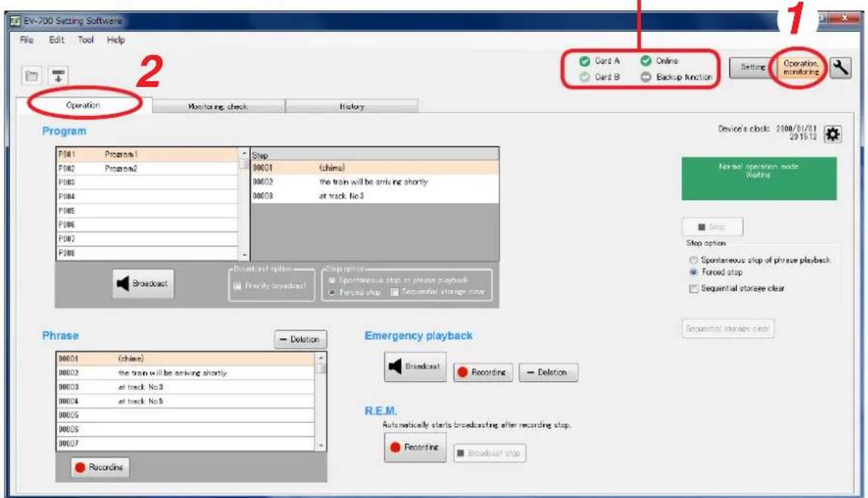Viewport: 868px width, 498px height.
Task: Select step 00001 (chime)
Action: click(x=375, y=168)
